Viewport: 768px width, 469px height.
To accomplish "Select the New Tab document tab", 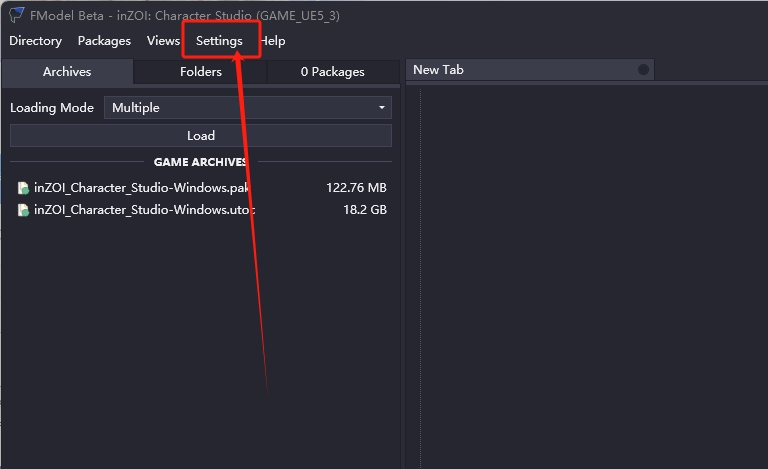I will [x=530, y=70].
